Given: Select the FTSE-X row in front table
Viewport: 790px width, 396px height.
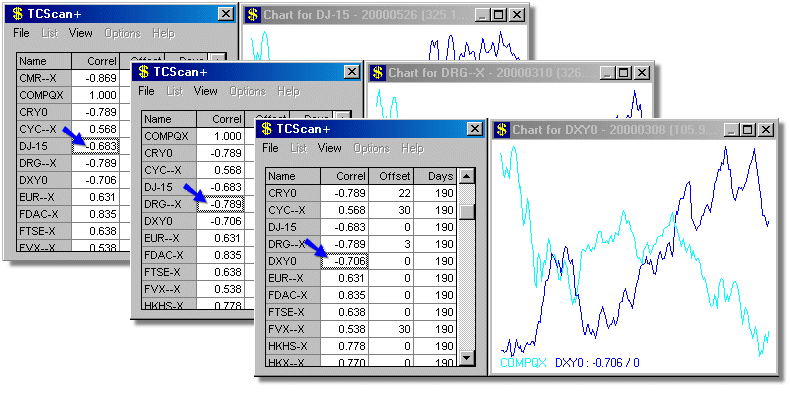Looking at the screenshot, I should (x=361, y=312).
